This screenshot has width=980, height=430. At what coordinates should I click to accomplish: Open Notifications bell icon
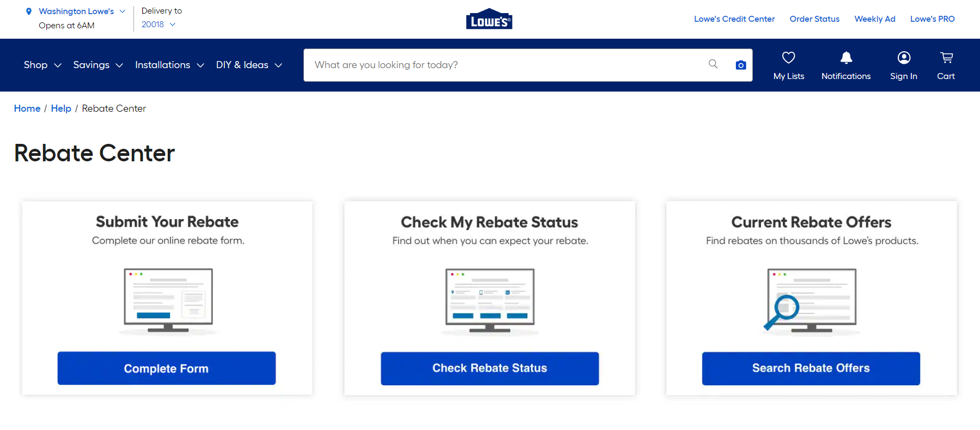click(x=846, y=58)
